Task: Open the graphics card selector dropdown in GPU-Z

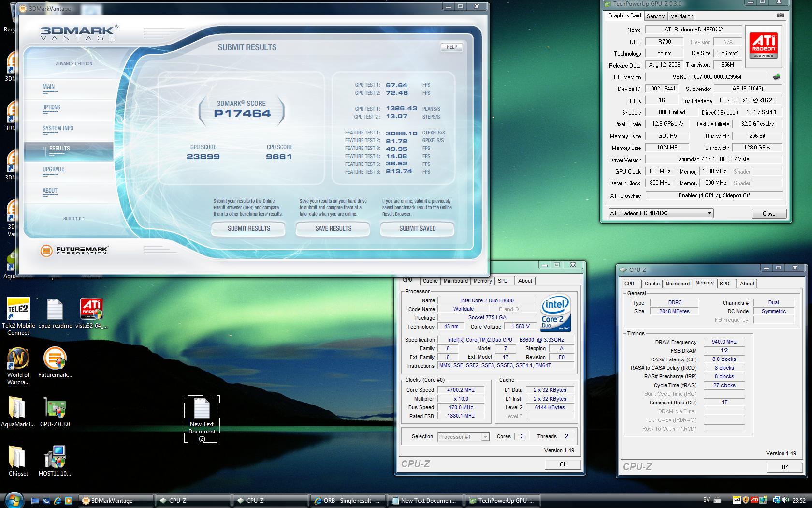Action: pos(661,213)
